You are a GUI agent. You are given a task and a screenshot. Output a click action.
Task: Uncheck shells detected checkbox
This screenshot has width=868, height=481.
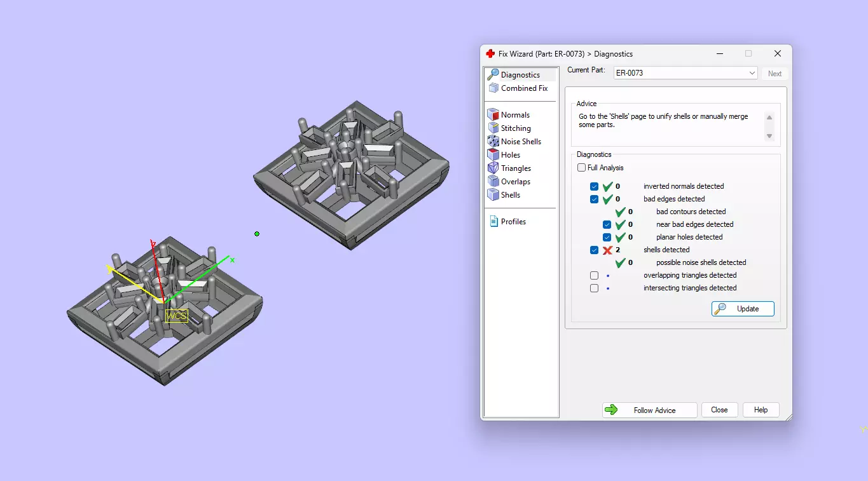pos(594,250)
